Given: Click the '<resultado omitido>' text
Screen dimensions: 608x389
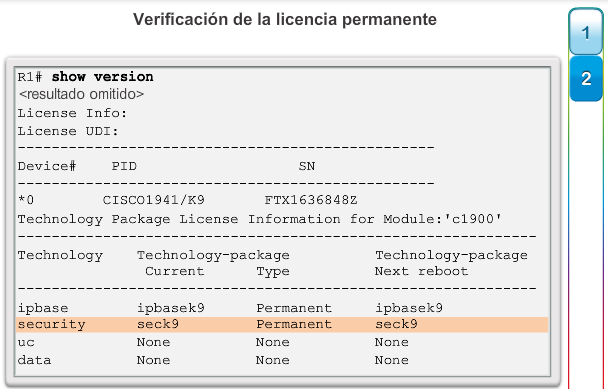Looking at the screenshot, I should [x=81, y=94].
